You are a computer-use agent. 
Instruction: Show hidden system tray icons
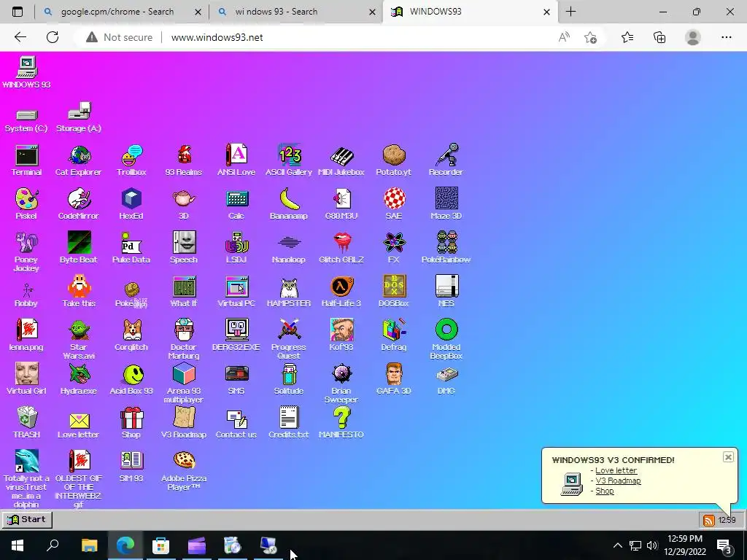[617, 545]
